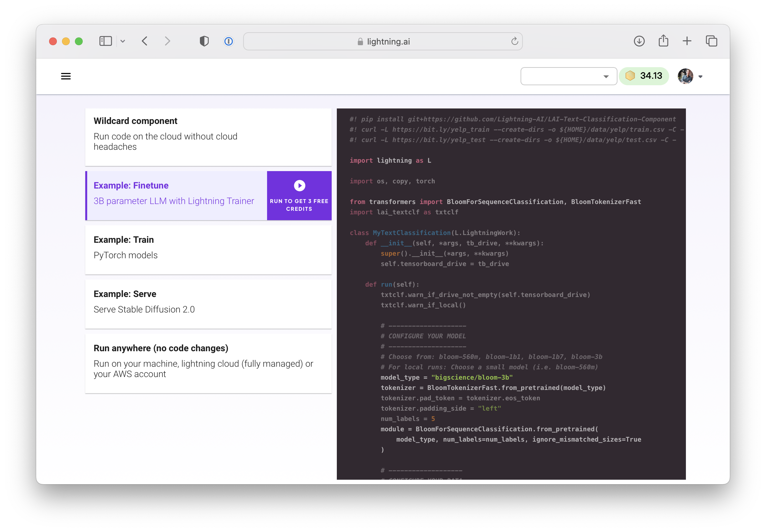Click the pip install comment line
The height and width of the screenshot is (532, 766).
point(512,119)
